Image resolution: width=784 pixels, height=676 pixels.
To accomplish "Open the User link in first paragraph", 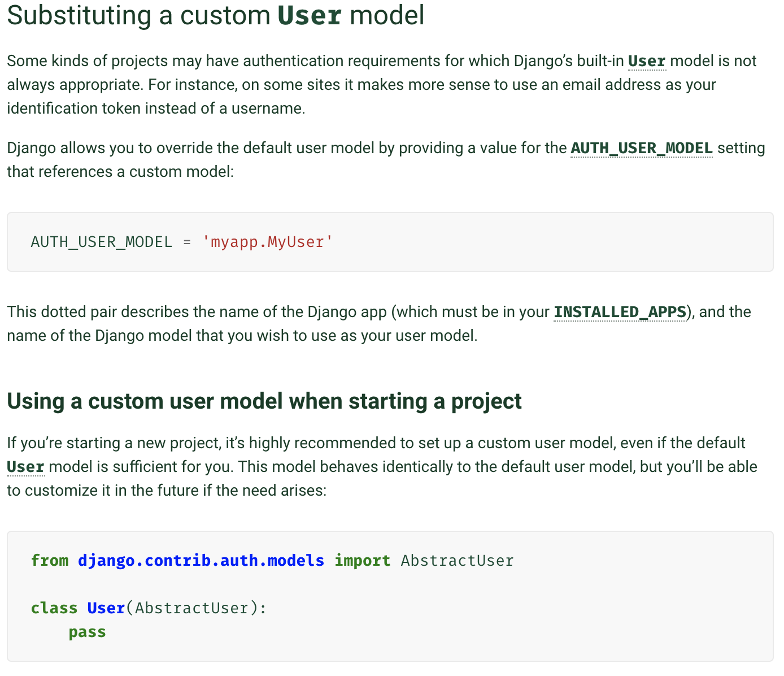I will point(647,61).
